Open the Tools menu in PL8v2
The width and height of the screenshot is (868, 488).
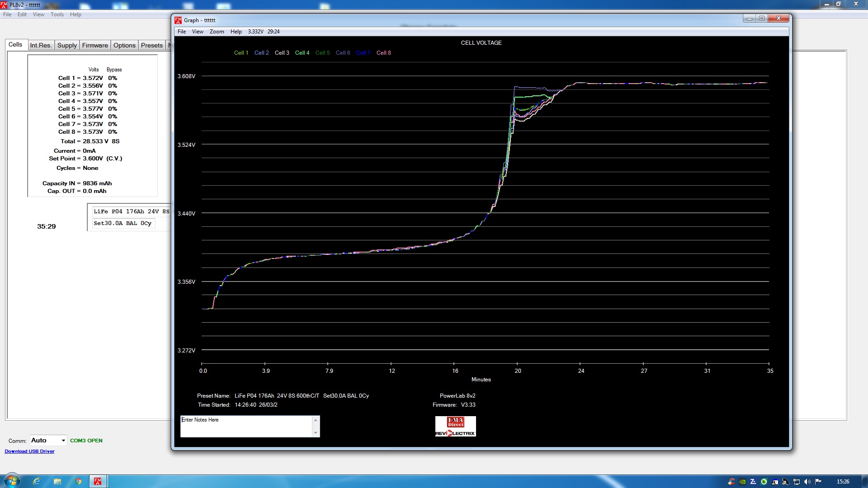pos(57,14)
